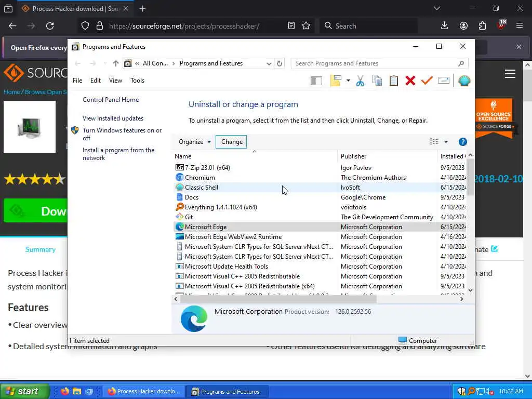The image size is (532, 399).
Task: Select Chromium program row
Action: coord(320,178)
